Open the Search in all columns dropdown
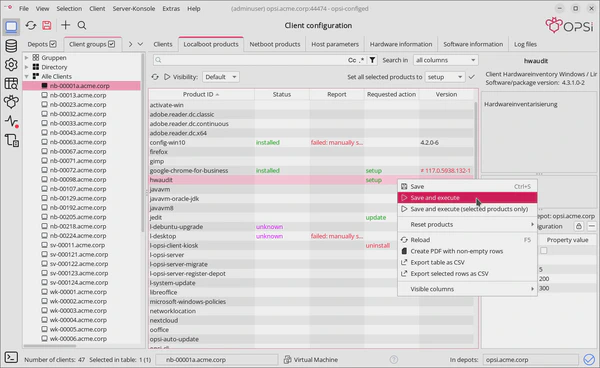Screen dimensions: 600x368 [x=445, y=60]
